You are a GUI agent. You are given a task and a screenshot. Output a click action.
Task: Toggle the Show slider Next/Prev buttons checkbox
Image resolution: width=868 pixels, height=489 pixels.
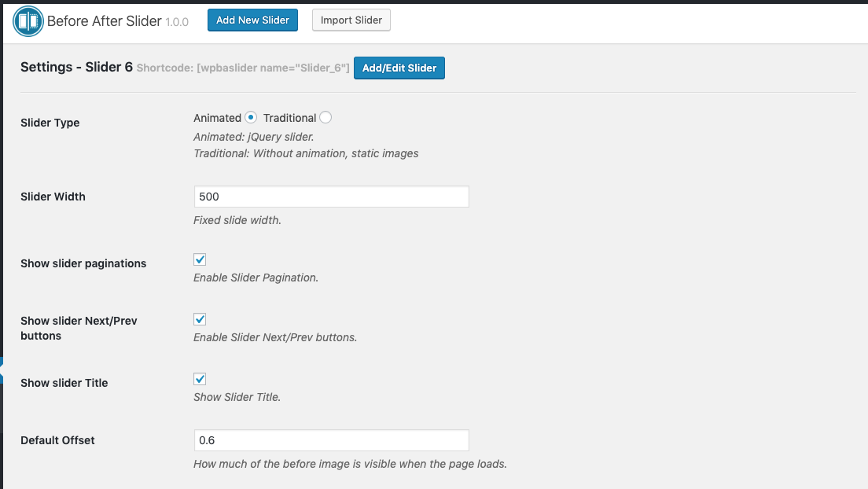click(200, 319)
